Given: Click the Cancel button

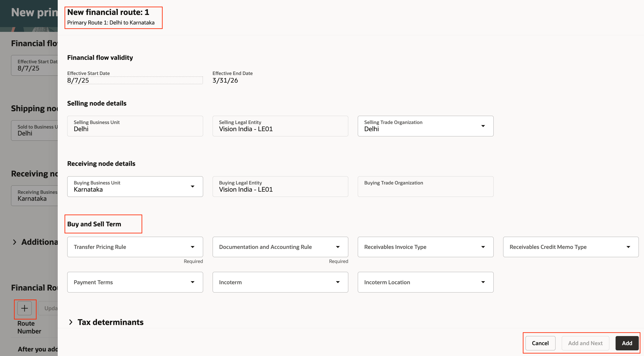Looking at the screenshot, I should point(540,343).
